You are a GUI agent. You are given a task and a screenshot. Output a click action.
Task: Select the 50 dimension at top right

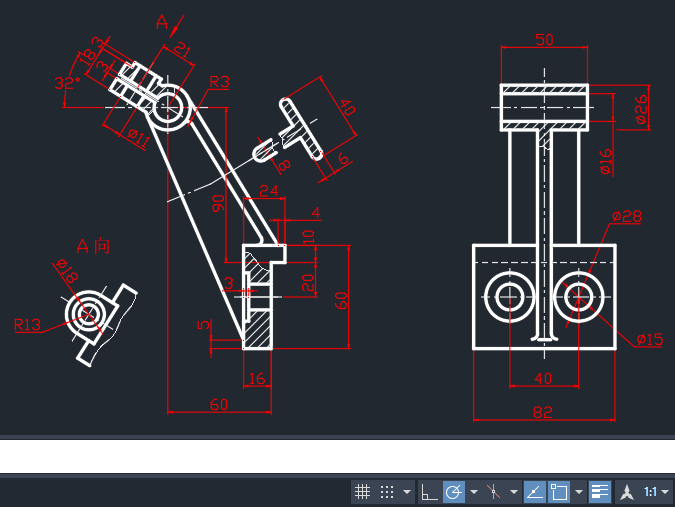[544, 39]
